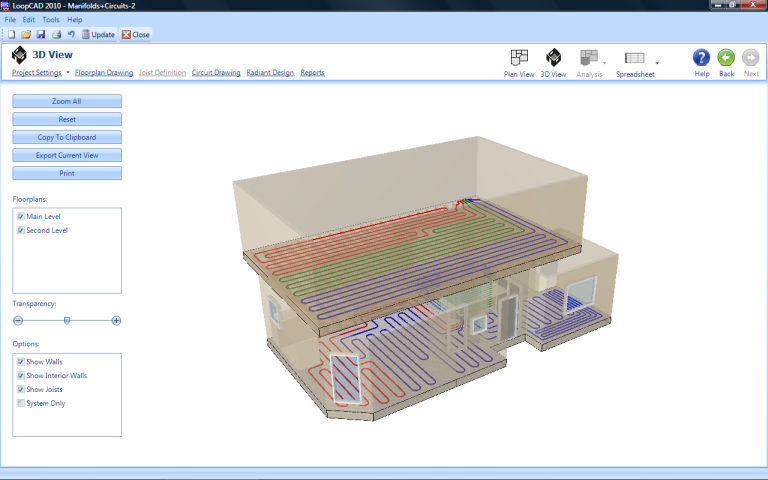
Task: Expand the Analysis dropdown arrow
Action: 604,63
